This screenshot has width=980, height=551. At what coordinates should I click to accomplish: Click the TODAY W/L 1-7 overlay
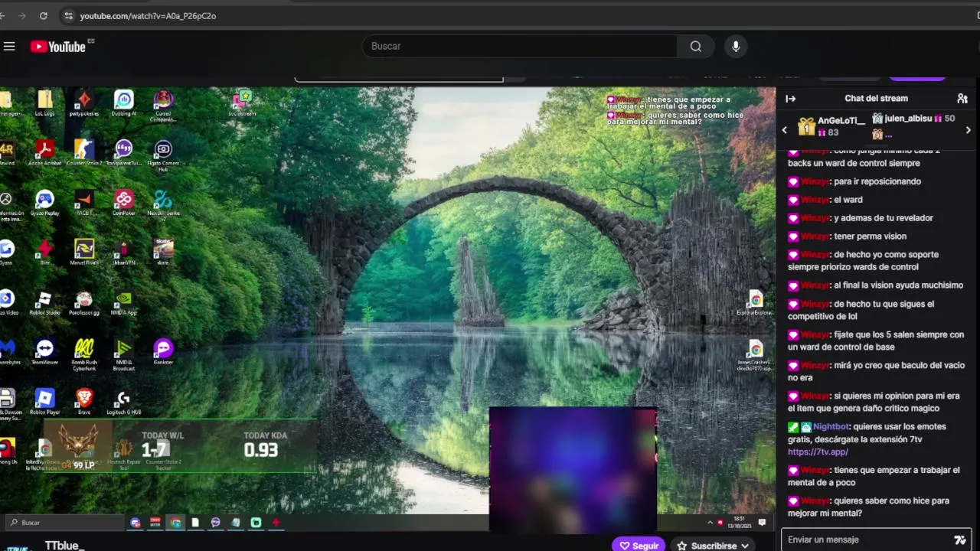tap(162, 445)
